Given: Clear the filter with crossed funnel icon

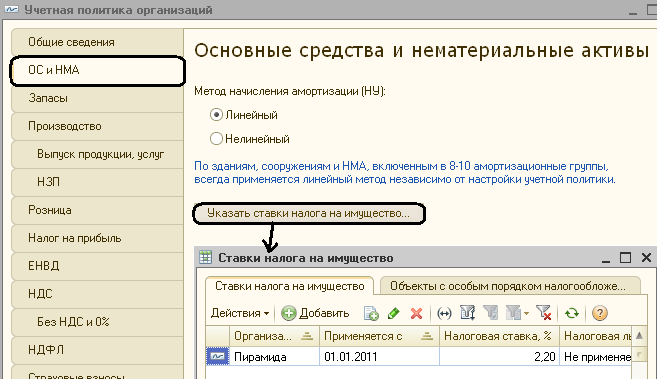Looking at the screenshot, I should pos(543,313).
